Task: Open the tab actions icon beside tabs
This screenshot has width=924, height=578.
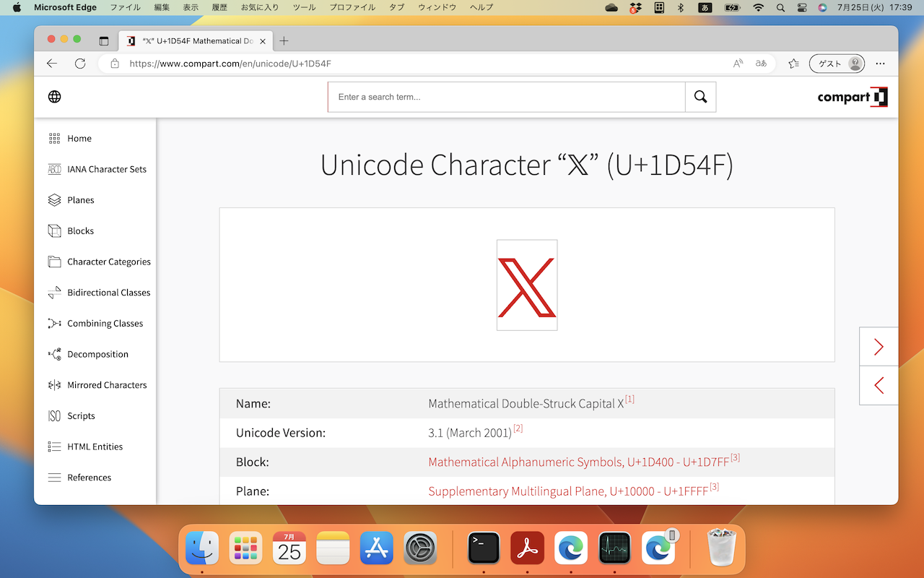Action: 104,41
